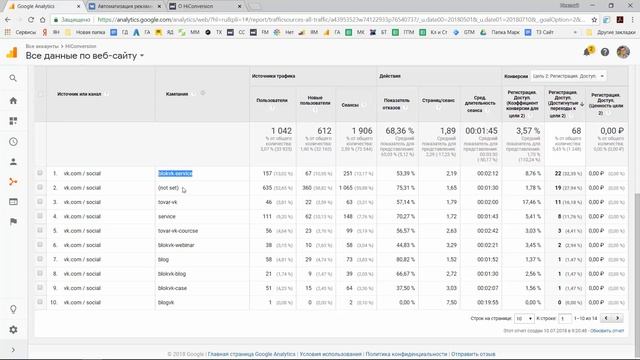Open help question mark icon

(605, 52)
